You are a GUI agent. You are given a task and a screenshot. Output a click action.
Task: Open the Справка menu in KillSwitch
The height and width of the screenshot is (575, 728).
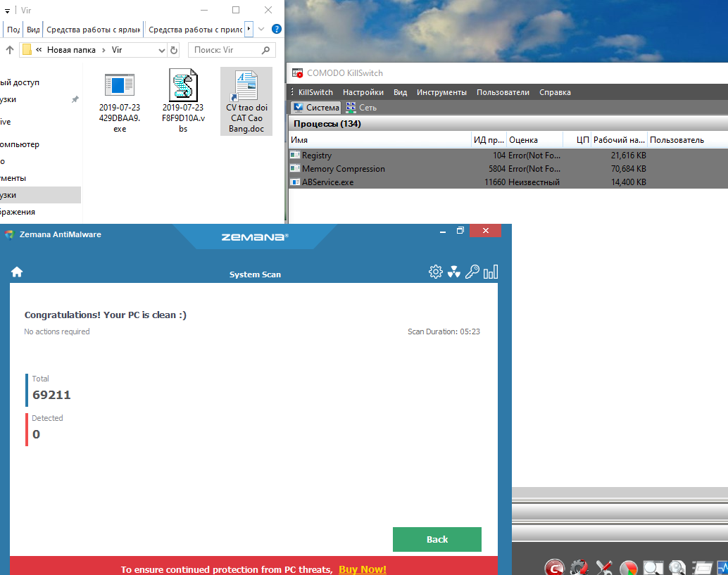555,92
